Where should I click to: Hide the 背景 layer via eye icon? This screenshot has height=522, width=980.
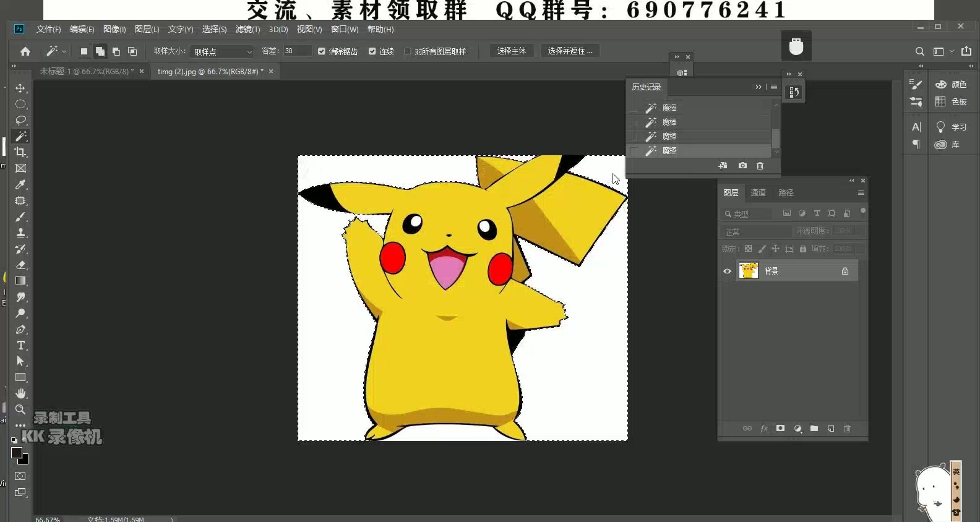click(x=727, y=271)
